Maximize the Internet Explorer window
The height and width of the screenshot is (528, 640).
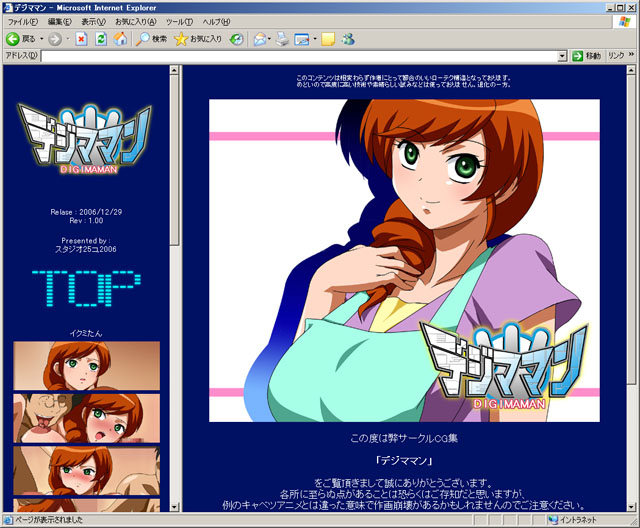click(620, 8)
